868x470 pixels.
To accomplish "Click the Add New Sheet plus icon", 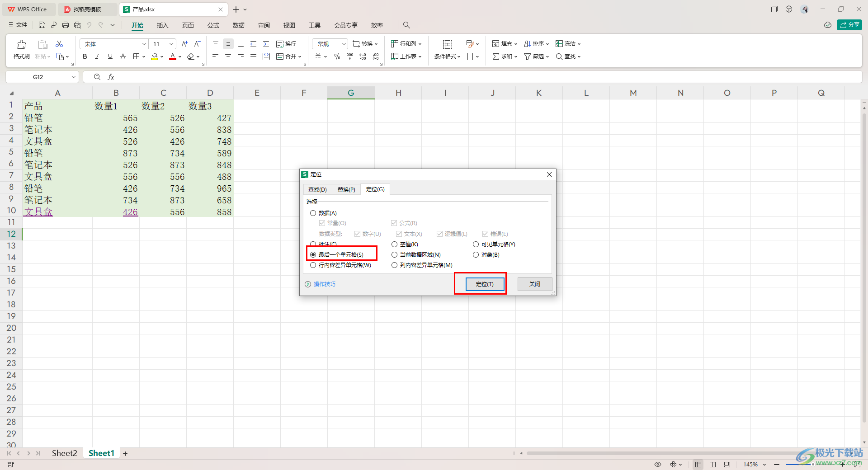I will 125,454.
